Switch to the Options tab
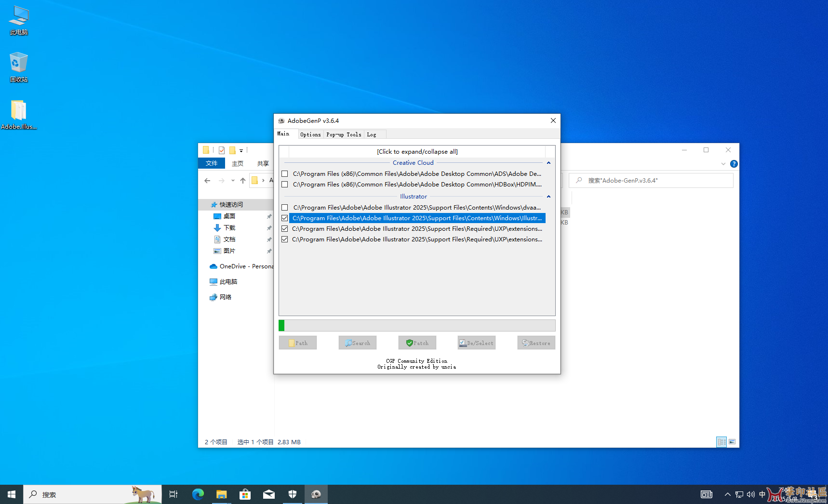This screenshot has width=828, height=504. pyautogui.click(x=310, y=134)
